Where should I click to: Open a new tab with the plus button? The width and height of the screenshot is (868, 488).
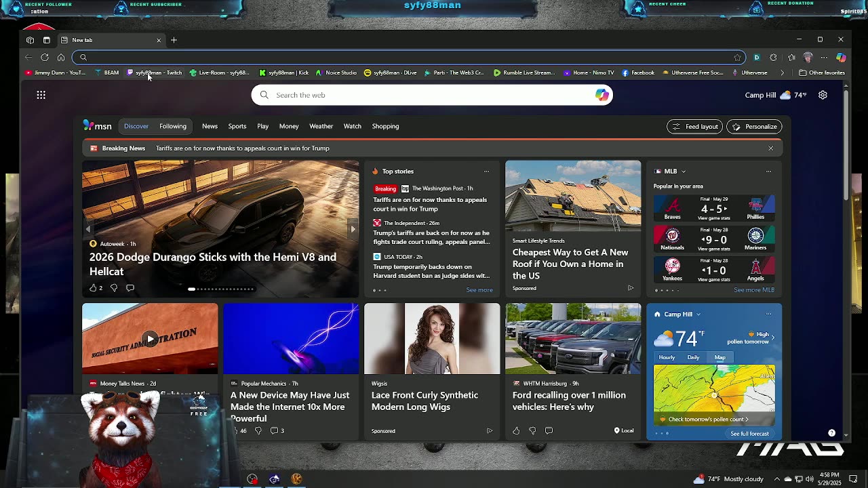pyautogui.click(x=174, y=40)
